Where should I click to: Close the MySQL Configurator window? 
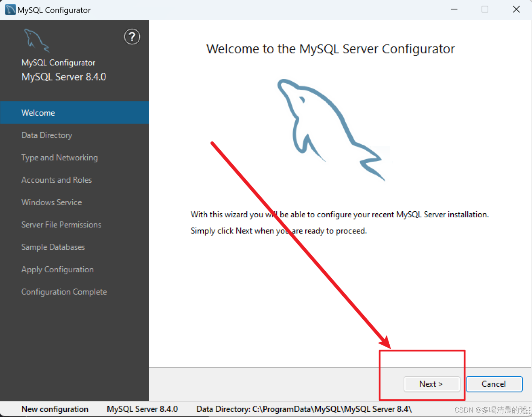pos(516,9)
